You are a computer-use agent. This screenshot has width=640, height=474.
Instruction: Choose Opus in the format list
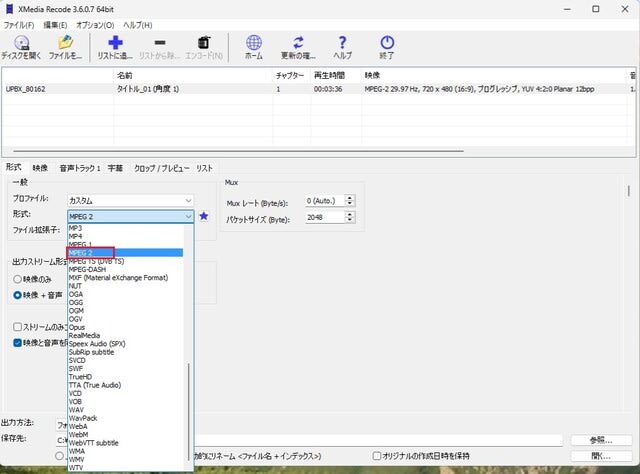point(125,327)
